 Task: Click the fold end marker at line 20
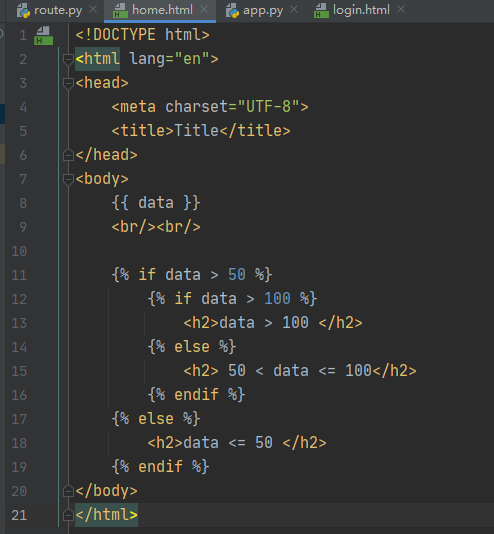point(68,491)
